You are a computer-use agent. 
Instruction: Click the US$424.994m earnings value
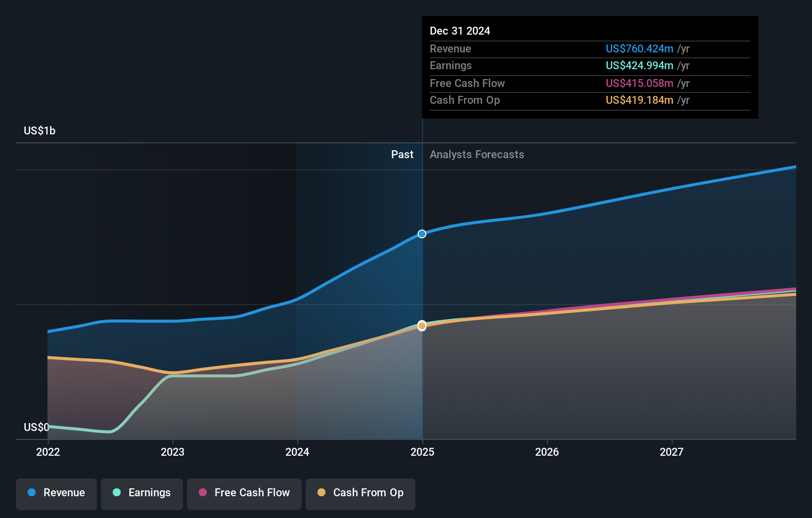pos(639,66)
